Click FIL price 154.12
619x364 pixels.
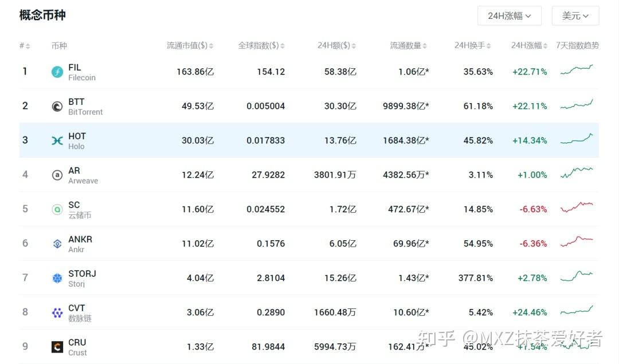coord(271,72)
